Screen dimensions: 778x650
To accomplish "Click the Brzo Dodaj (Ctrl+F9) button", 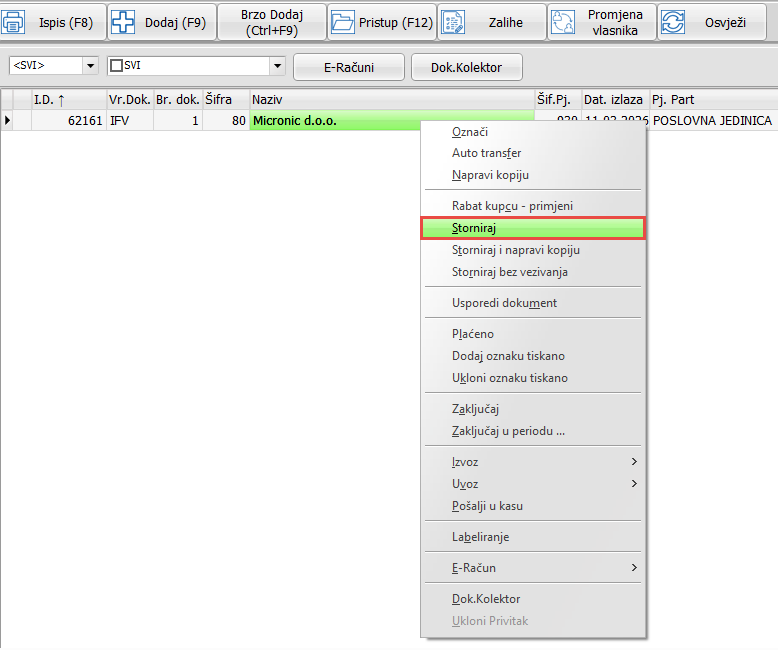I will click(x=271, y=22).
